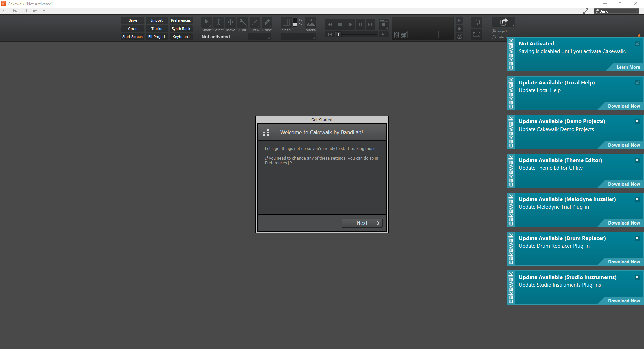The height and width of the screenshot is (349, 644).
Task: Open Preferences from the toolbar
Action: [181, 20]
